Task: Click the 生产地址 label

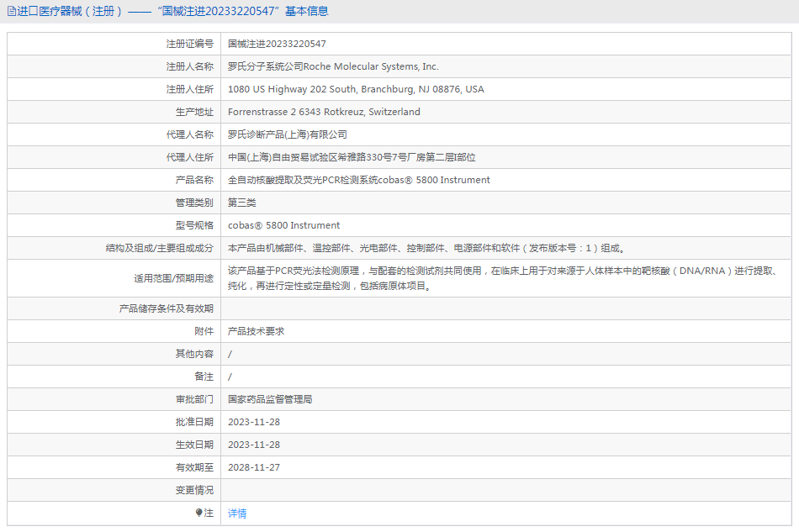Action: coord(194,112)
